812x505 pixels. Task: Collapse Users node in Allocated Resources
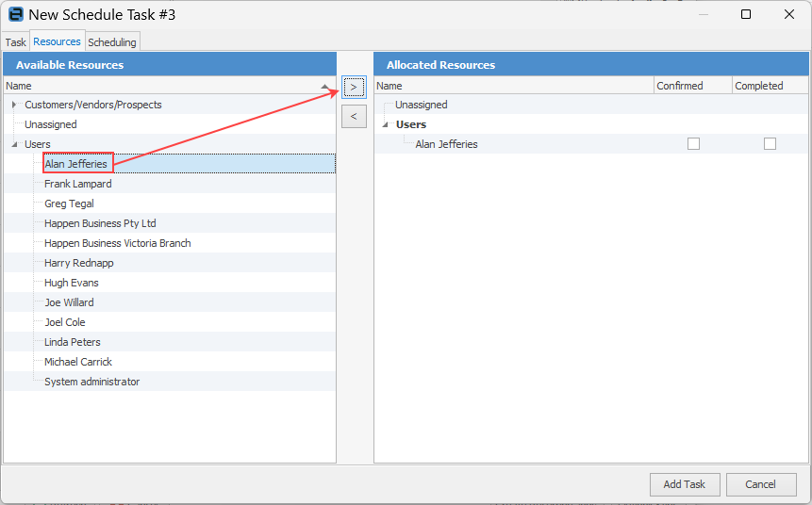[386, 124]
